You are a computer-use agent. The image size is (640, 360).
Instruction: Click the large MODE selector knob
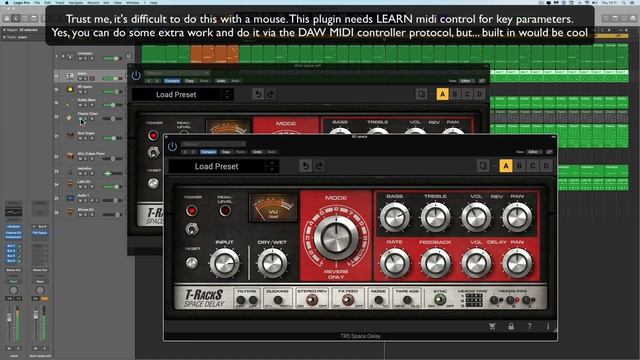point(336,238)
